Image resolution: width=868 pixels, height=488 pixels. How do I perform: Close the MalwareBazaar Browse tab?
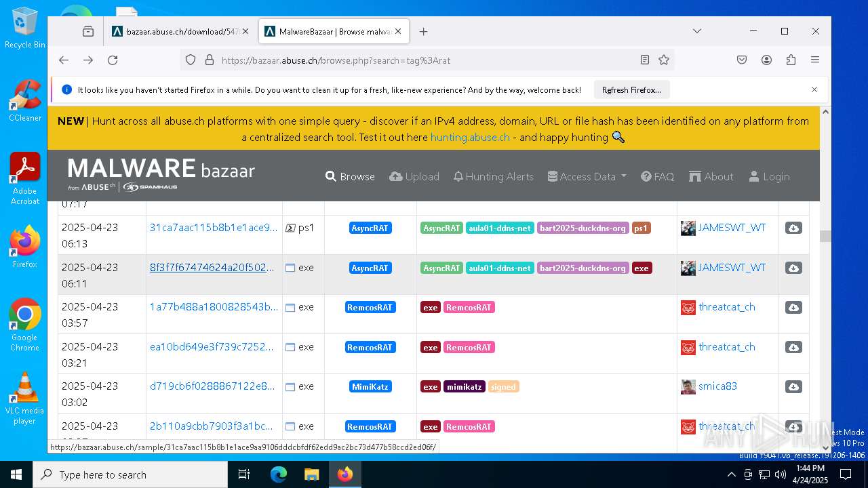click(398, 31)
